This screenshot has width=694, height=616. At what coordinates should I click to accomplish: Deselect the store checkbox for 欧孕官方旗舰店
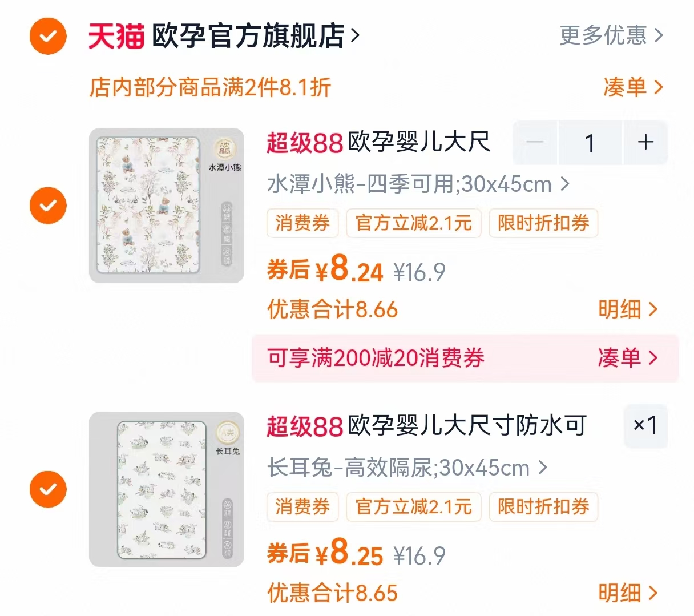[48, 35]
